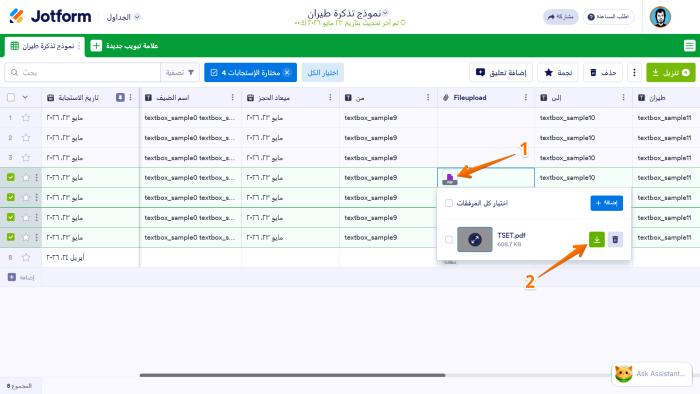Screen dimensions: 700x394
Task: Click اطلب المساعدة help button
Action: click(x=608, y=17)
